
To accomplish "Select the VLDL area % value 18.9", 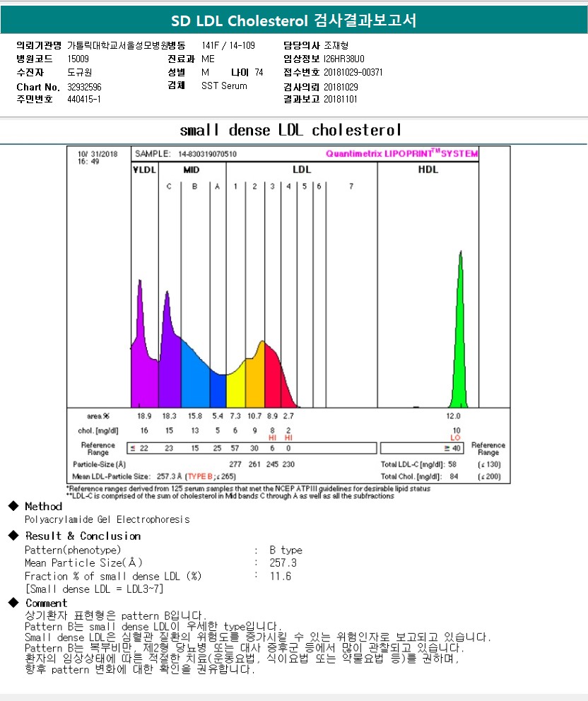I will (x=144, y=416).
